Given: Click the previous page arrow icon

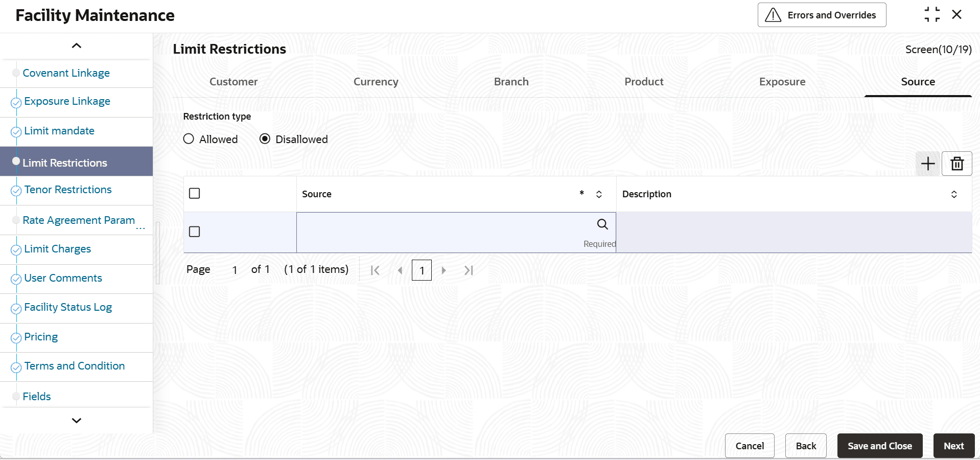Looking at the screenshot, I should click(400, 270).
